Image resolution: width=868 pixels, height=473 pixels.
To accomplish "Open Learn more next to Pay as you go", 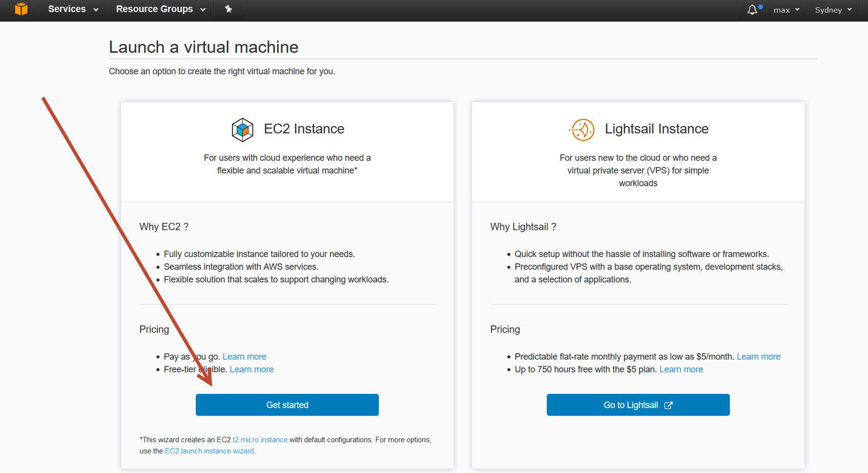I will point(244,357).
